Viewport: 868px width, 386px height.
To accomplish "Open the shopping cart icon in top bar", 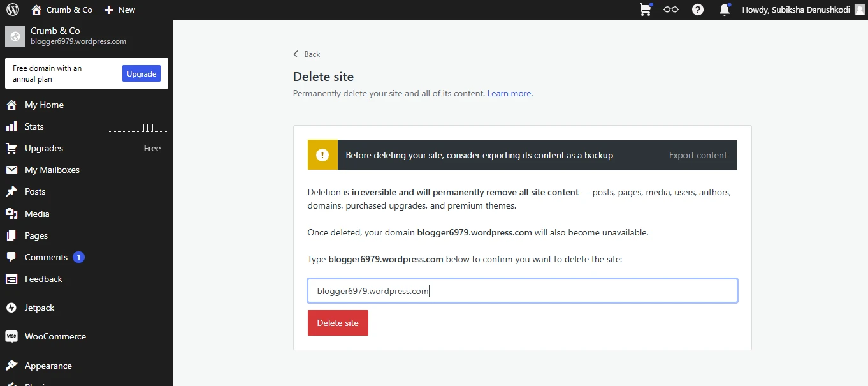I will tap(646, 10).
